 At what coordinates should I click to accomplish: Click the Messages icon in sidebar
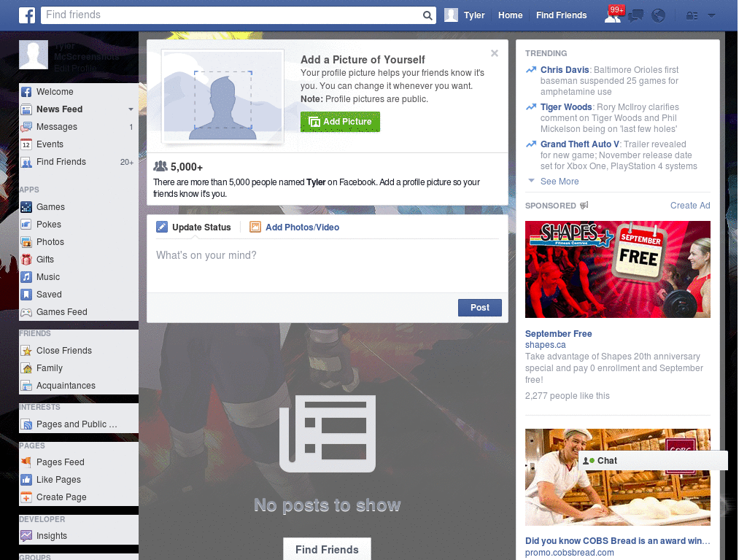(26, 127)
